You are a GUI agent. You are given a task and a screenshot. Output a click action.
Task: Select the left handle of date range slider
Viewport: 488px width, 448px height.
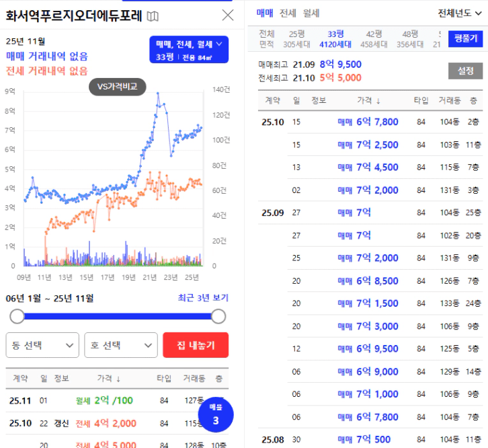(x=17, y=317)
